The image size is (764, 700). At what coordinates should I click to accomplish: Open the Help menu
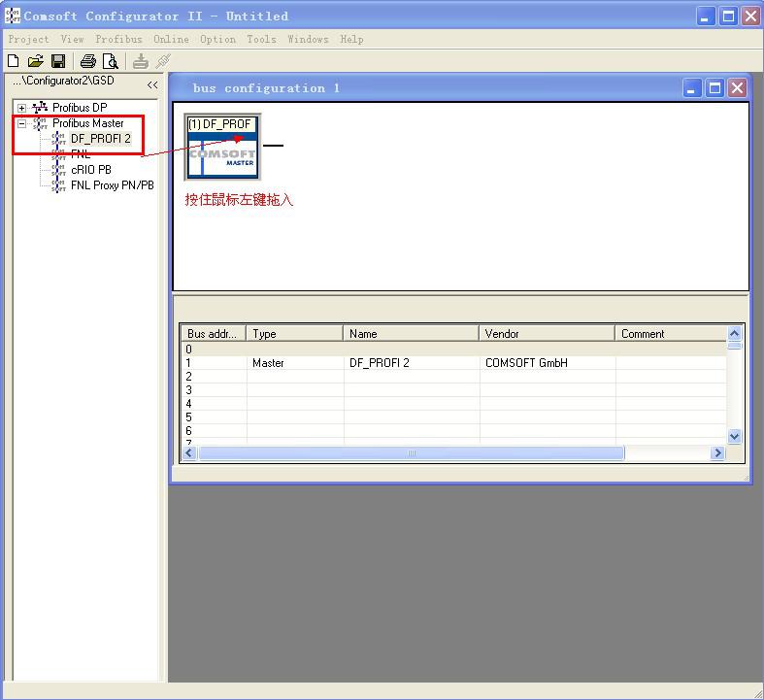351,39
